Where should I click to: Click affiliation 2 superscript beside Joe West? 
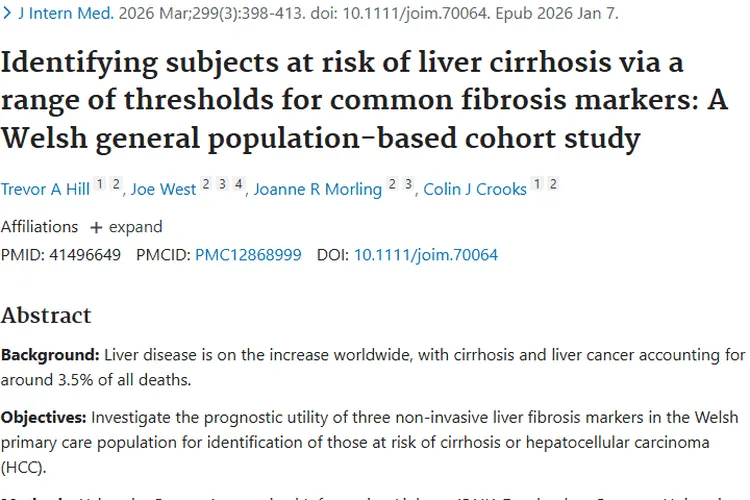tap(205, 184)
